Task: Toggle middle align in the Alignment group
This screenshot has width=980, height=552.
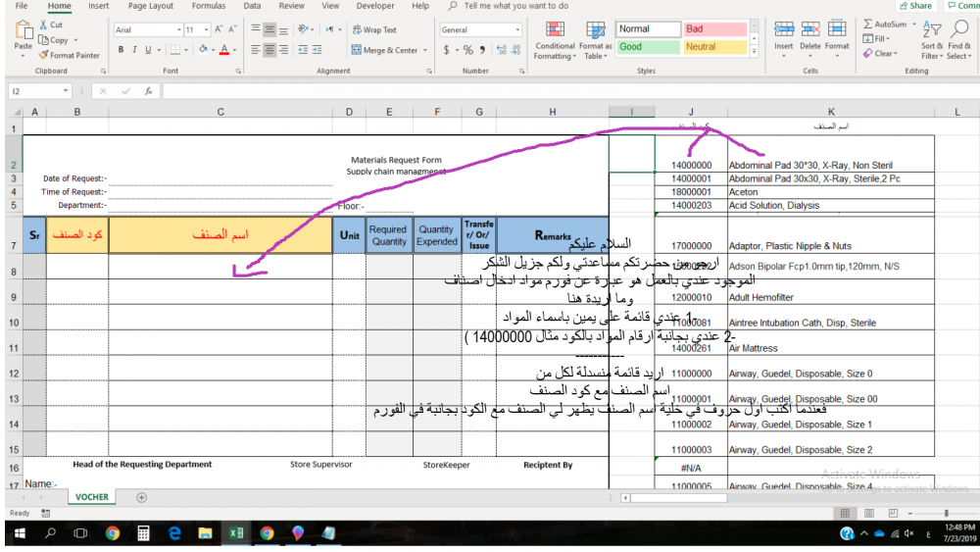Action: click(x=269, y=29)
